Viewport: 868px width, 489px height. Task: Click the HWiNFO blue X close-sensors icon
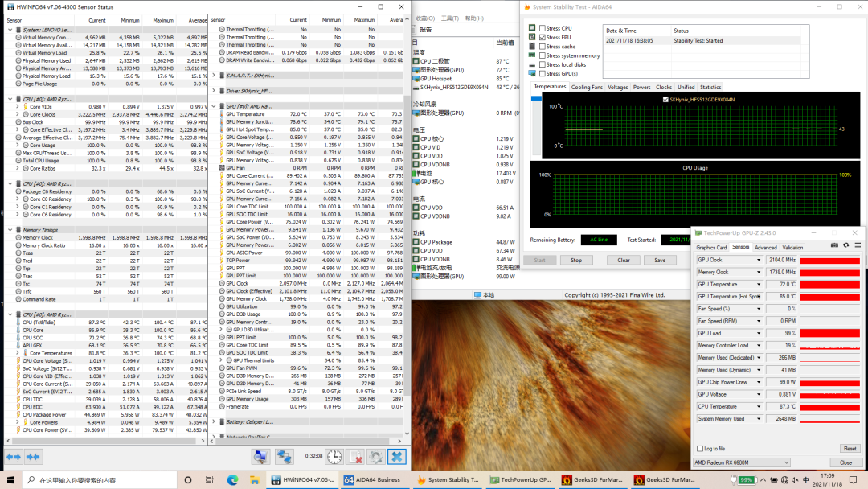[396, 457]
